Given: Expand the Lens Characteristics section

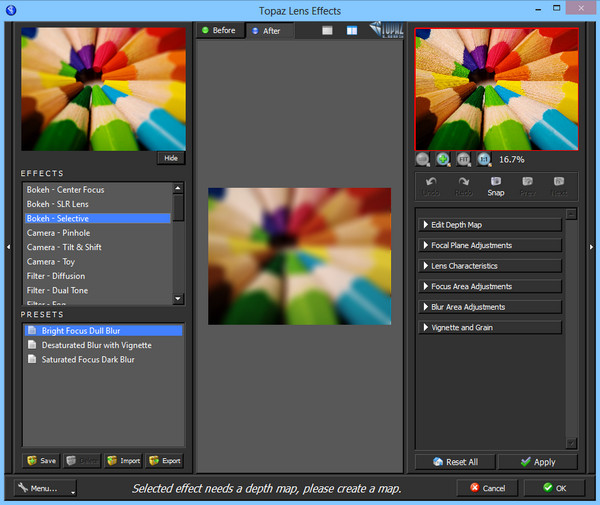Looking at the screenshot, I should tap(490, 266).
